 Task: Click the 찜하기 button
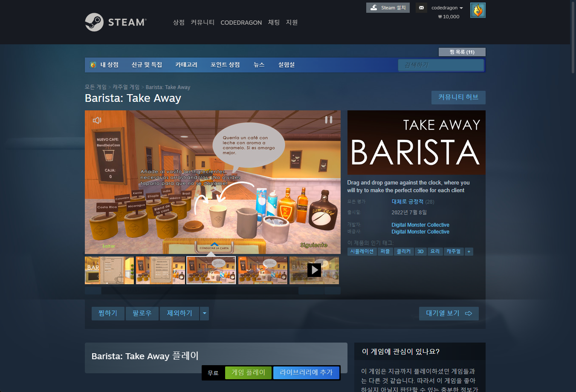(108, 313)
